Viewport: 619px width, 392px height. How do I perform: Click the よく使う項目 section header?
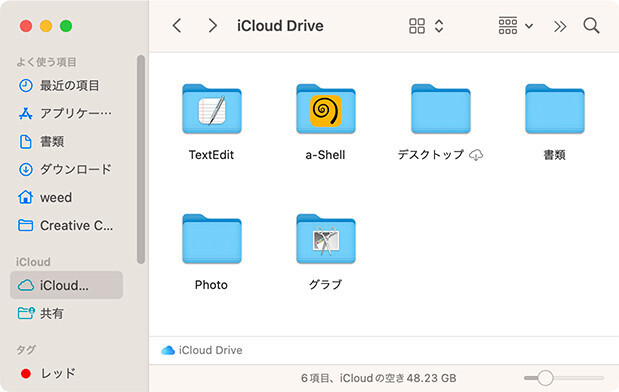(x=47, y=62)
